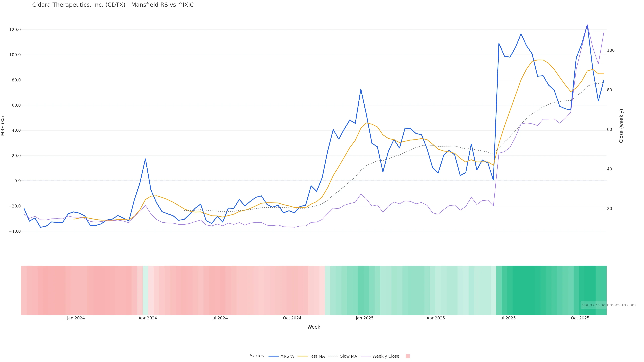Click the chart title text

coord(113,5)
